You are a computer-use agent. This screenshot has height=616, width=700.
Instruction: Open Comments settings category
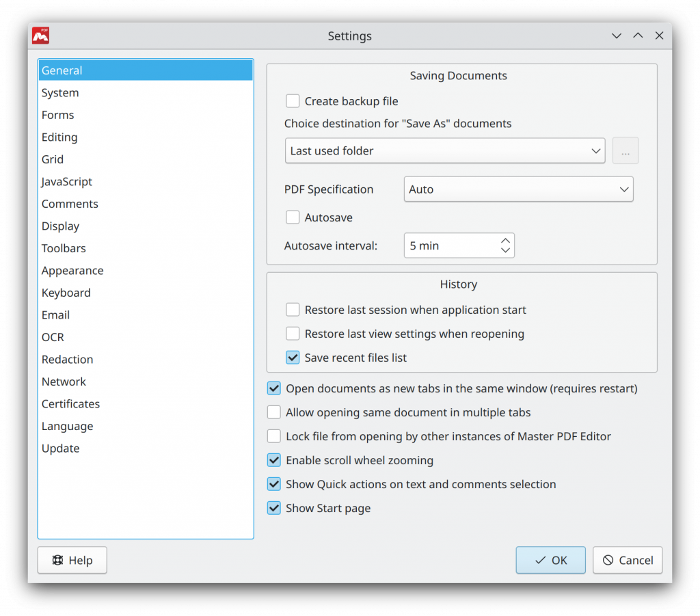[146, 204]
